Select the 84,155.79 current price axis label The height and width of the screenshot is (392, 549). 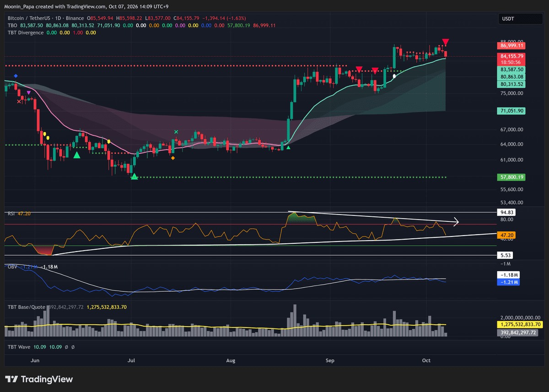point(512,56)
